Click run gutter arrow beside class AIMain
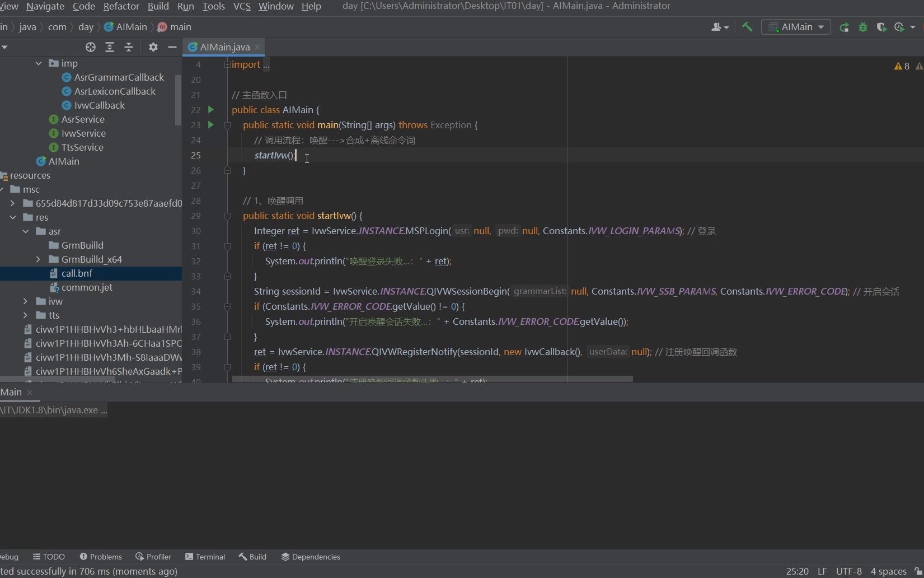This screenshot has width=924, height=578. [211, 110]
